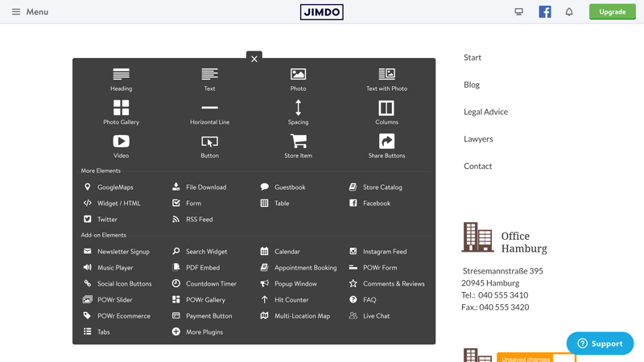The width and height of the screenshot is (644, 362).
Task: Add Appointment Booking add-on
Action: click(299, 268)
